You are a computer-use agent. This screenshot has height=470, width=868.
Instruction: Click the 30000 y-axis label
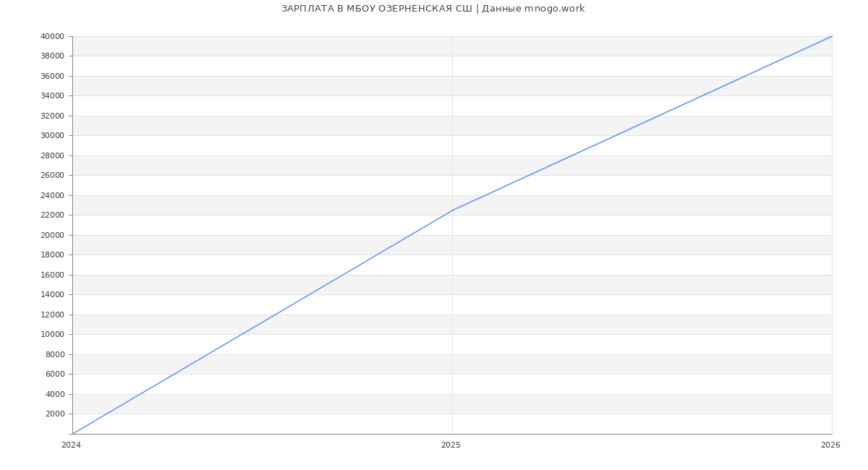click(52, 136)
